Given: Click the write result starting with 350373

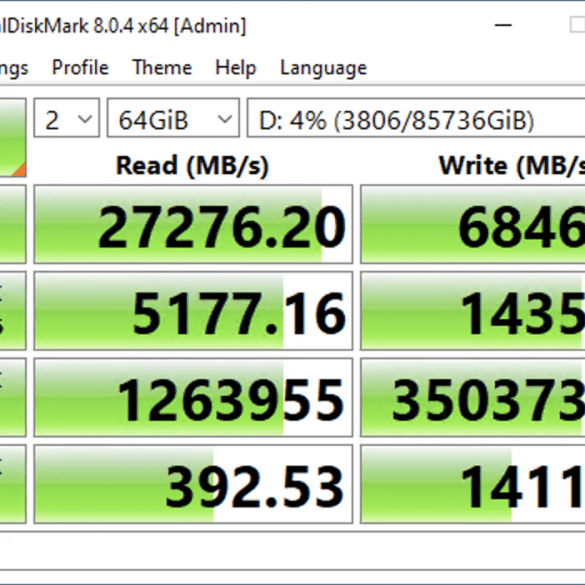Looking at the screenshot, I should [473, 397].
